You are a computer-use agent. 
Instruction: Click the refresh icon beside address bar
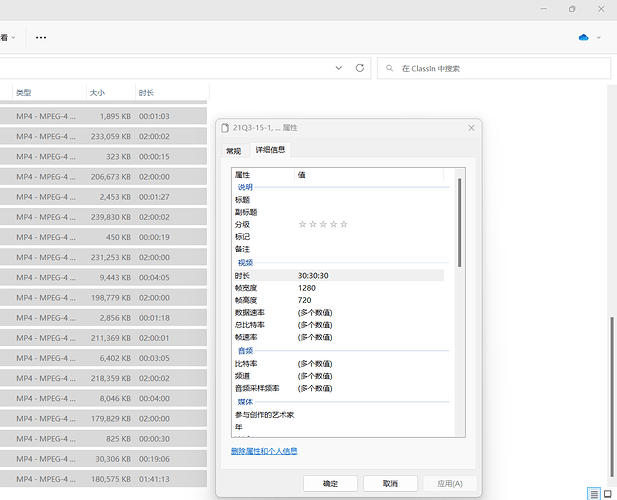[x=360, y=68]
